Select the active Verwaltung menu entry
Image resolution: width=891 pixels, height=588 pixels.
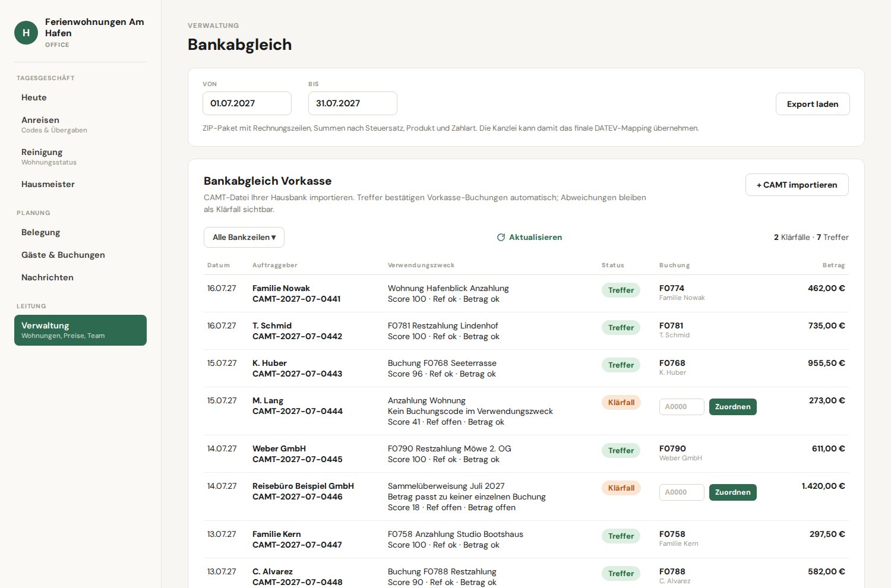pos(80,330)
